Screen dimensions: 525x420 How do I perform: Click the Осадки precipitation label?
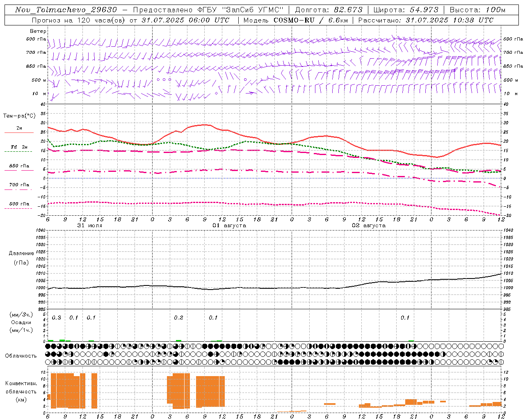click(21, 322)
